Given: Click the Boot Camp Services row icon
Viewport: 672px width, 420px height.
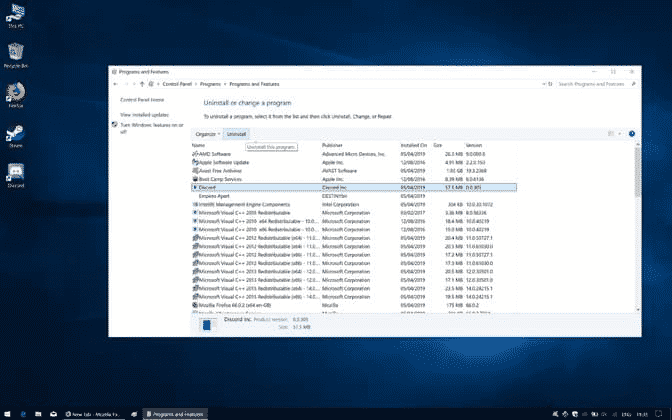Looking at the screenshot, I should [195, 179].
